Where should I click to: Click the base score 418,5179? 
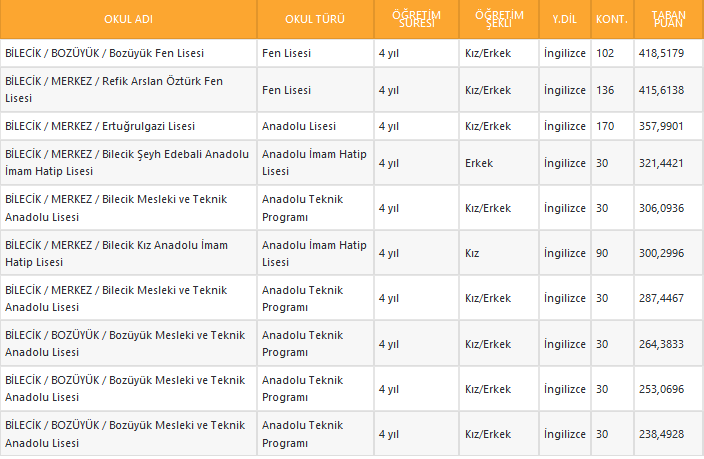[x=661, y=53]
